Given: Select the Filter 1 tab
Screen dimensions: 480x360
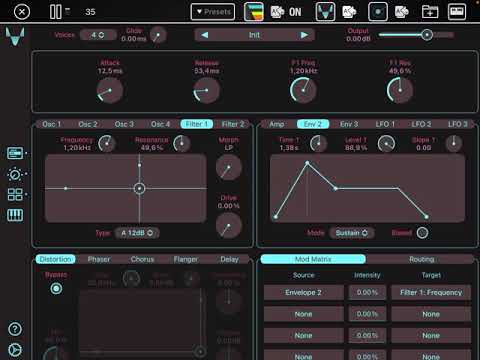Looking at the screenshot, I should pos(197,124).
